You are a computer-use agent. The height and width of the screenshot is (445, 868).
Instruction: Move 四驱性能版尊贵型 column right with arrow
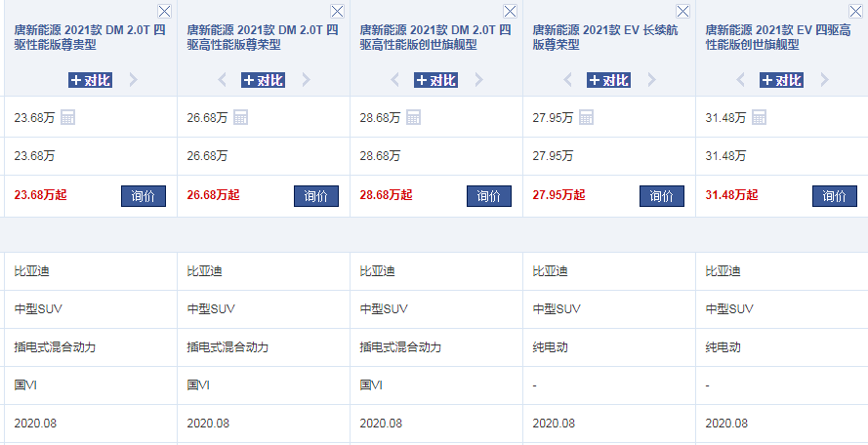click(x=133, y=80)
